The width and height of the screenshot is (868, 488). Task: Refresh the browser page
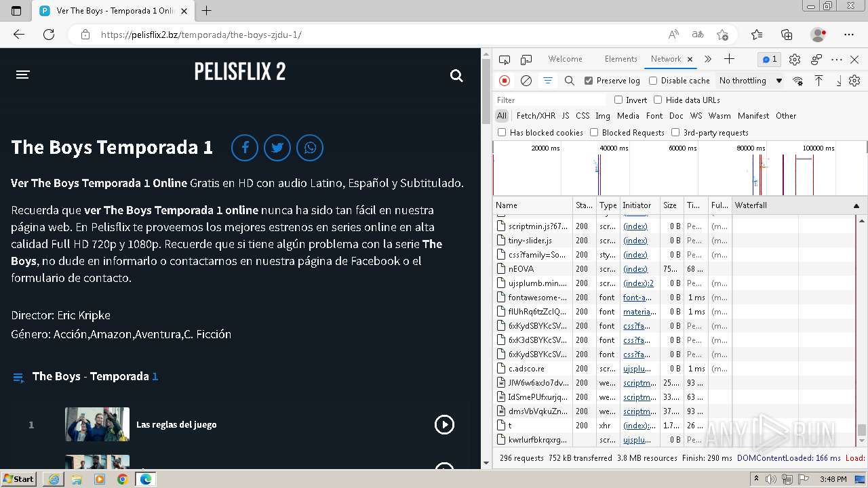[49, 35]
